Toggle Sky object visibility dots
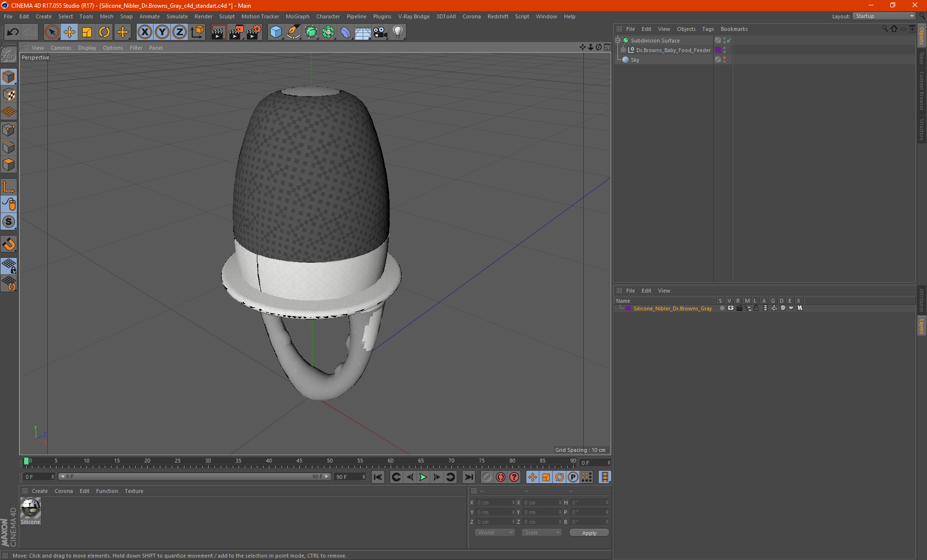 click(724, 60)
